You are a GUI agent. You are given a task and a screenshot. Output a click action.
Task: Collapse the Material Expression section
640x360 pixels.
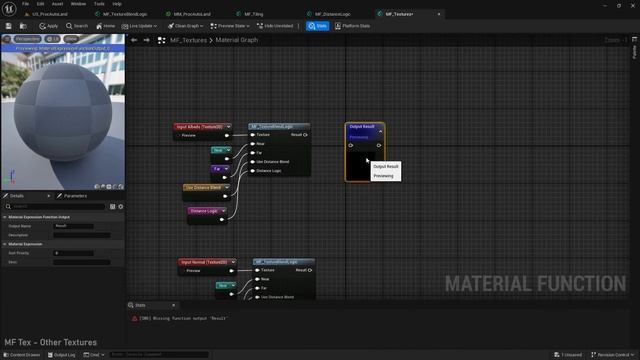coord(5,244)
